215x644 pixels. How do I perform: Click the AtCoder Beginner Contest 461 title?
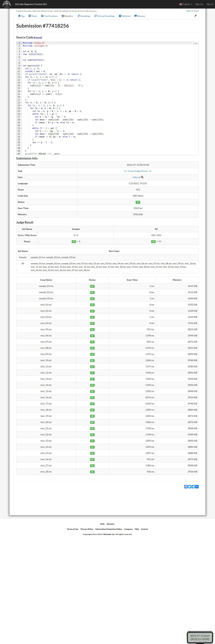31,4
